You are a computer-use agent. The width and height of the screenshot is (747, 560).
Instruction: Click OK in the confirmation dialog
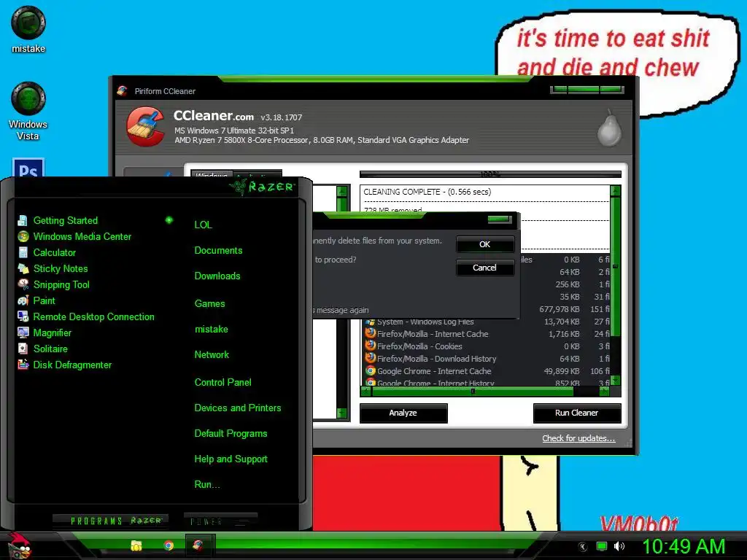[485, 244]
